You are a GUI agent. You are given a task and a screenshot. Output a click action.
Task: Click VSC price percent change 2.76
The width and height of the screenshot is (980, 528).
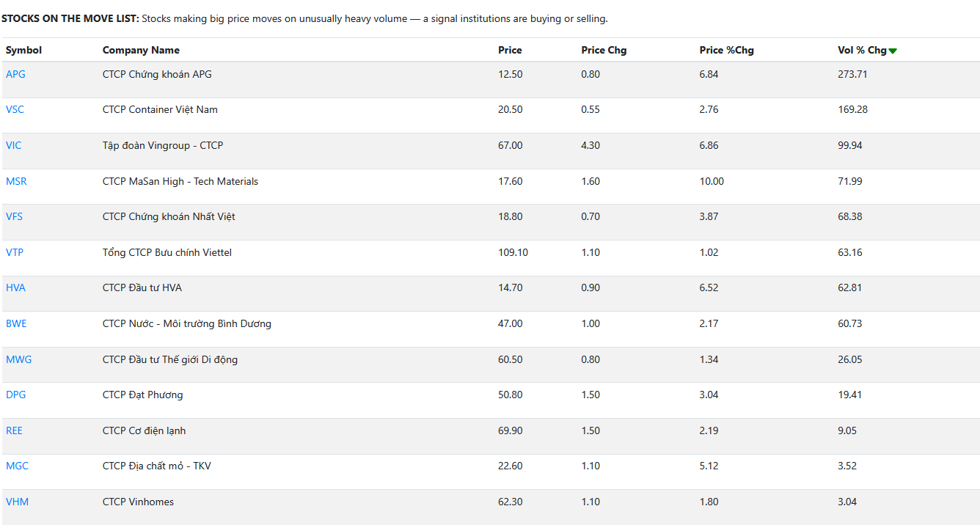click(709, 109)
